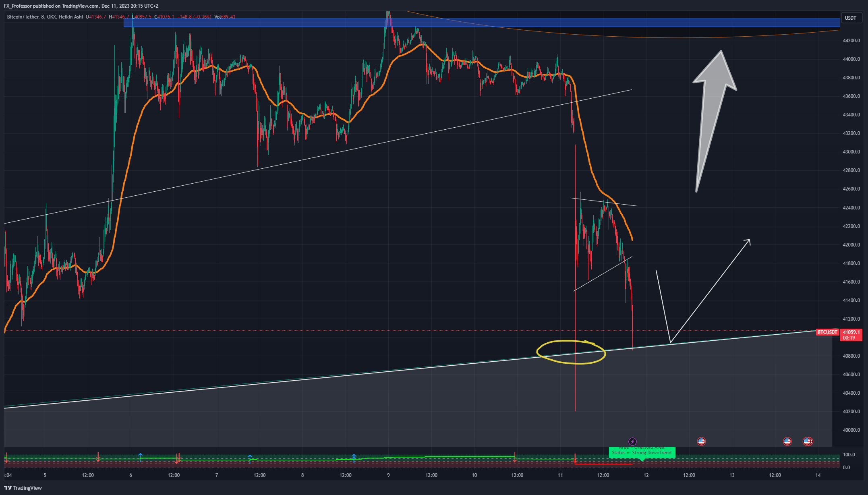This screenshot has height=495, width=868.
Task: Click the high value H41346.7
Action: pos(119,17)
